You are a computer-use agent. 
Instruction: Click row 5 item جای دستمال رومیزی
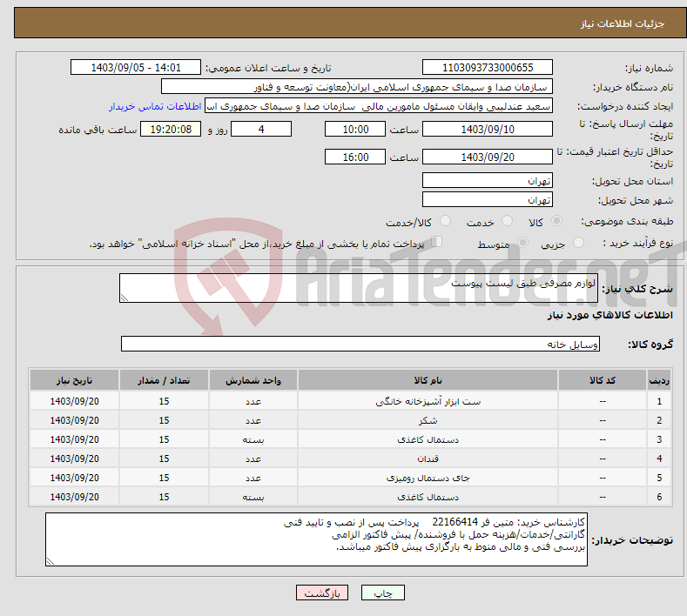[x=428, y=478]
